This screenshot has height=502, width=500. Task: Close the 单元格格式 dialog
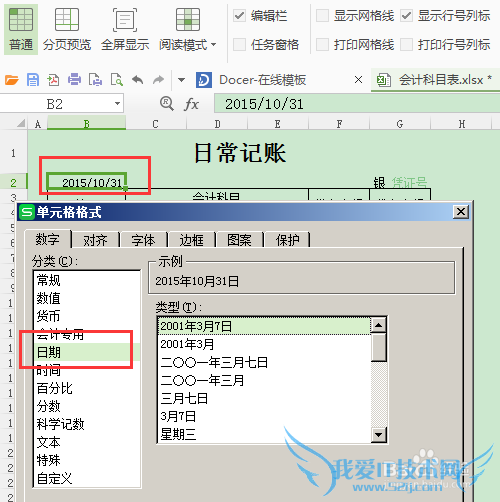coord(461,212)
